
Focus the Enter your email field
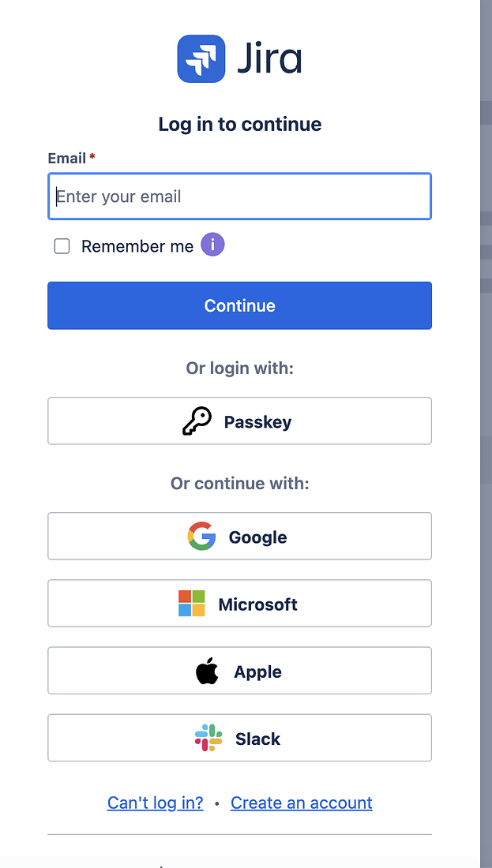tap(239, 196)
